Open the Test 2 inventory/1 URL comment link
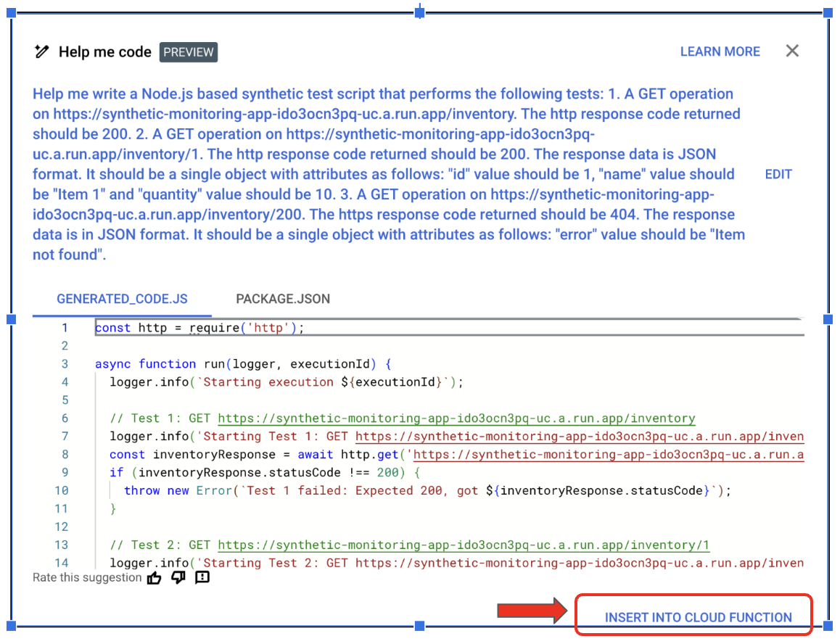 464,545
